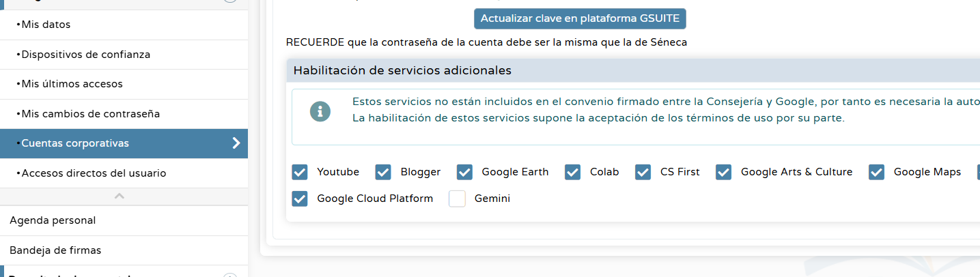Toggle the Colab checkbox off
The width and height of the screenshot is (980, 277).
[x=573, y=172]
